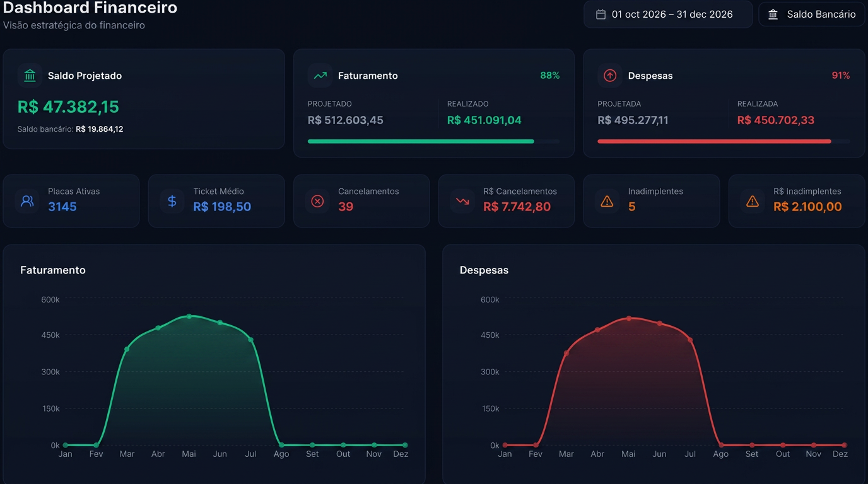Click the Jul data point on Faturamento chart
Image resolution: width=868 pixels, height=484 pixels.
tap(250, 340)
